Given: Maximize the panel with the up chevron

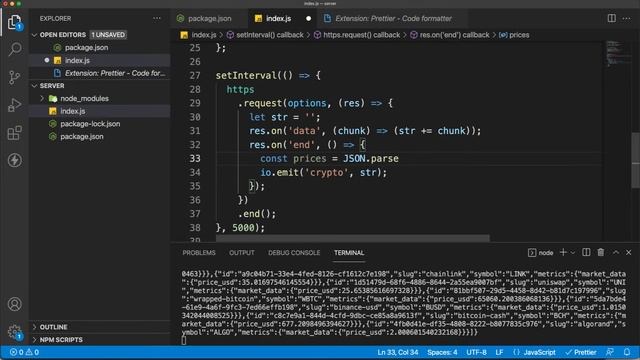Looking at the screenshot, I should point(616,253).
